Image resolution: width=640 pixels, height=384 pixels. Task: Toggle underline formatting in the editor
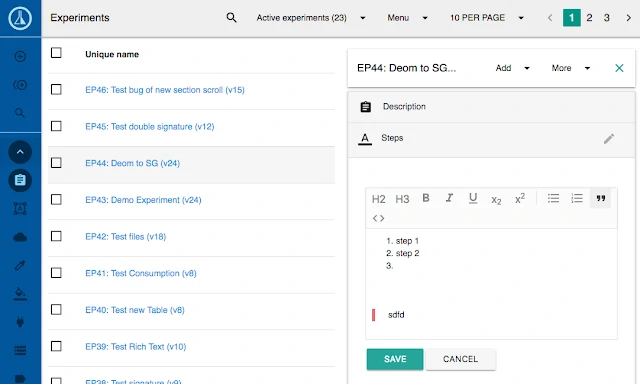473,198
